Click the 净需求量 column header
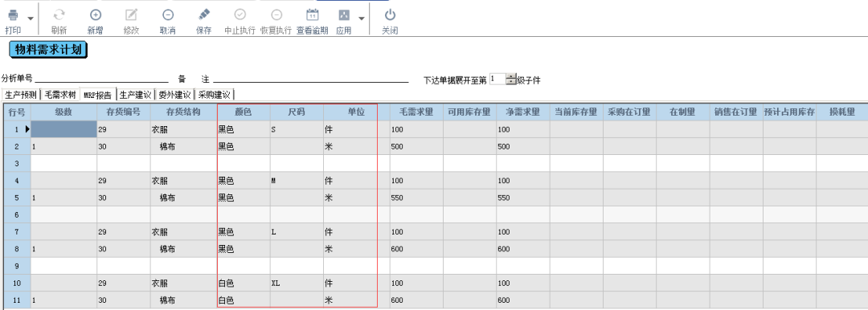Image resolution: width=868 pixels, height=310 pixels. [x=522, y=112]
